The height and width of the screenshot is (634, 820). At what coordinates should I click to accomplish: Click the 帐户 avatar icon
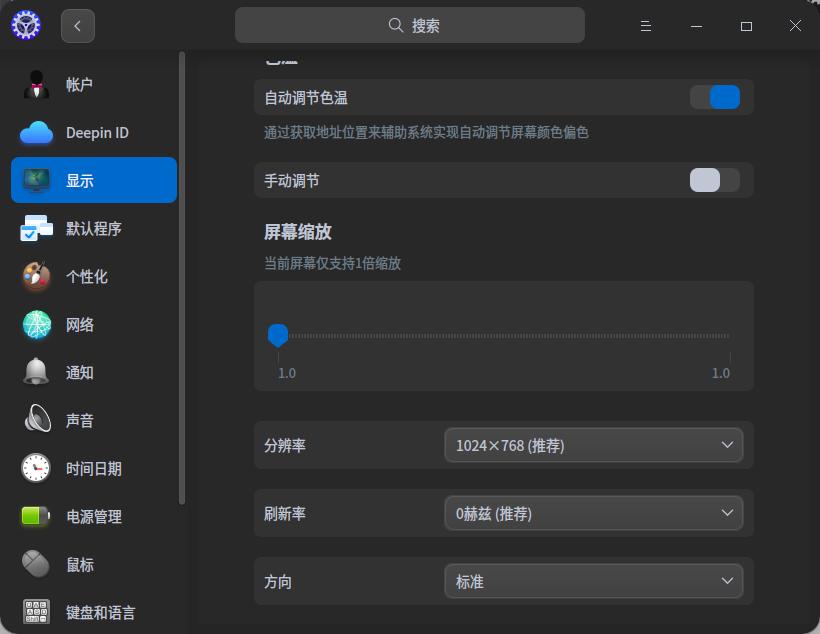36,84
